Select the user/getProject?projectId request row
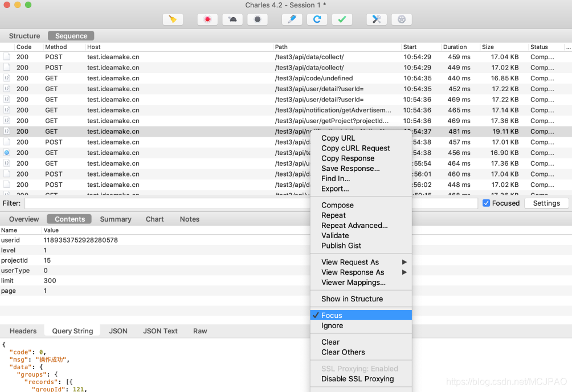This screenshot has width=572, height=392. [x=286, y=121]
